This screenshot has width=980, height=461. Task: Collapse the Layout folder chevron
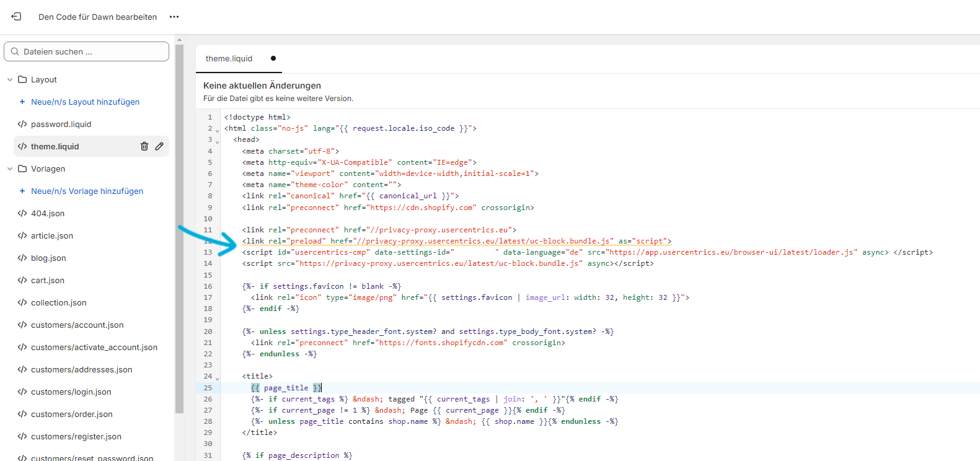pos(10,79)
